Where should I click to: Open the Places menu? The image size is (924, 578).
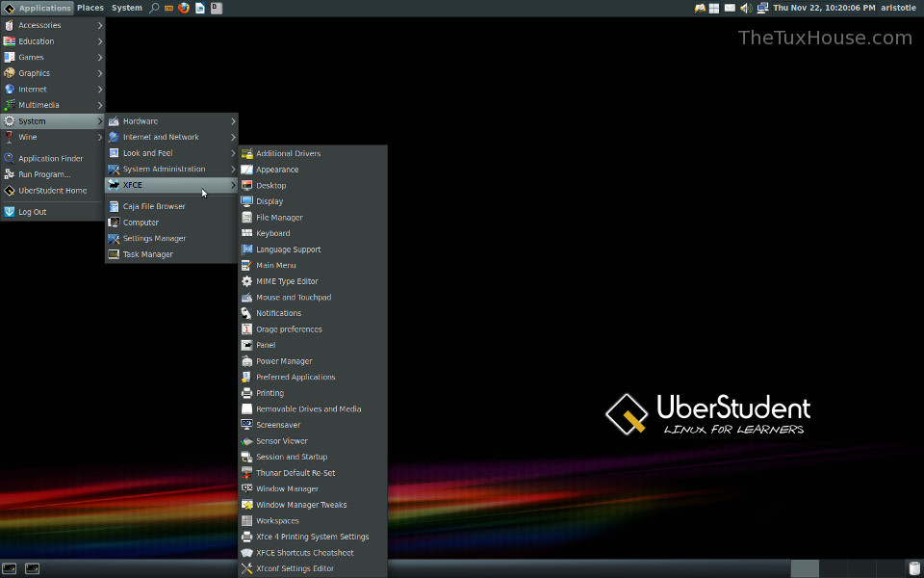pos(90,8)
